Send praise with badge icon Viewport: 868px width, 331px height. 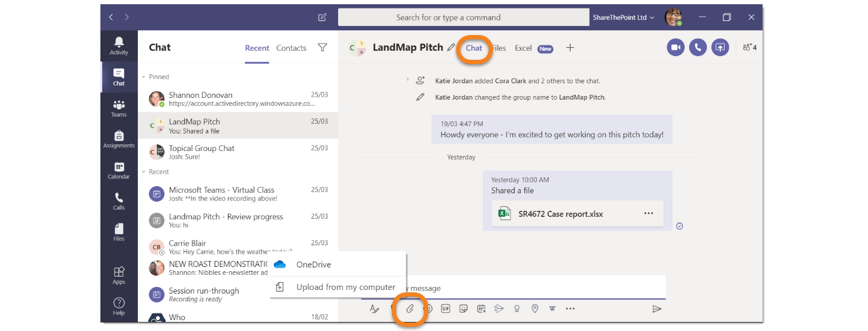tap(517, 309)
